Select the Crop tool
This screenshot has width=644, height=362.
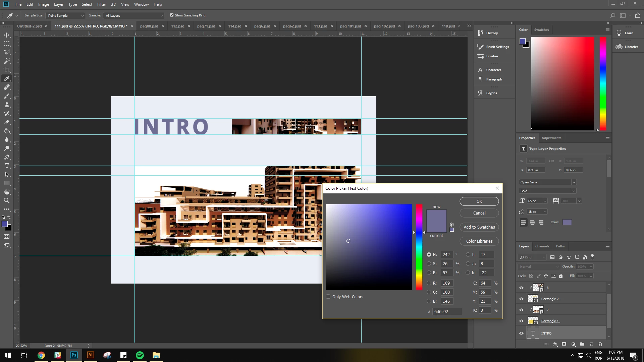[7, 70]
